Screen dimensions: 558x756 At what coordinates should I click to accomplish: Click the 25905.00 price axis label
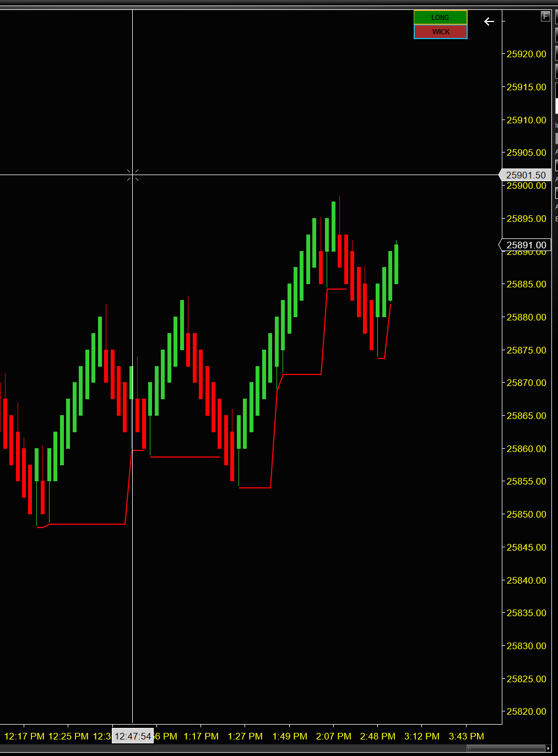click(x=527, y=153)
